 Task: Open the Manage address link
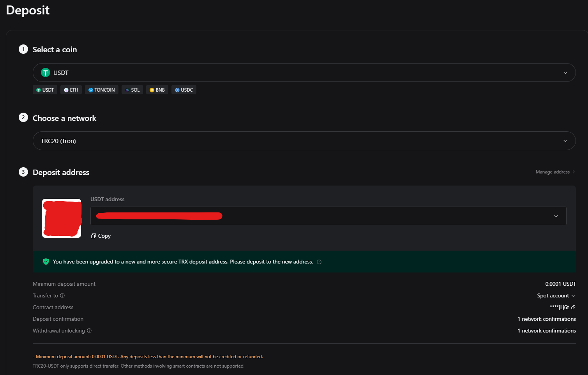click(x=555, y=172)
